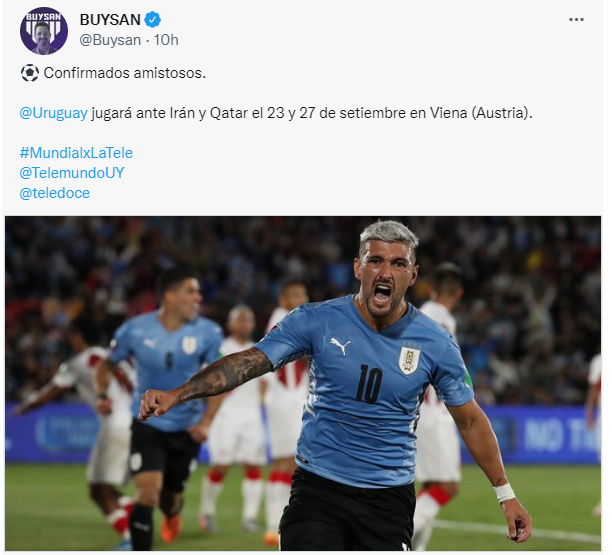Click the blue verified badge beside BUYSAN
The width and height of the screenshot is (612, 555).
[153, 20]
